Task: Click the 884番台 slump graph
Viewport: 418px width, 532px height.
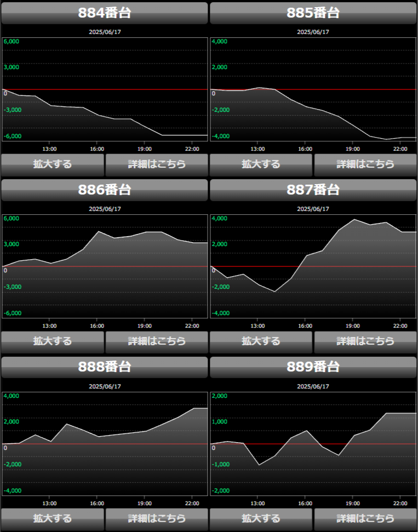Action: pyautogui.click(x=105, y=89)
